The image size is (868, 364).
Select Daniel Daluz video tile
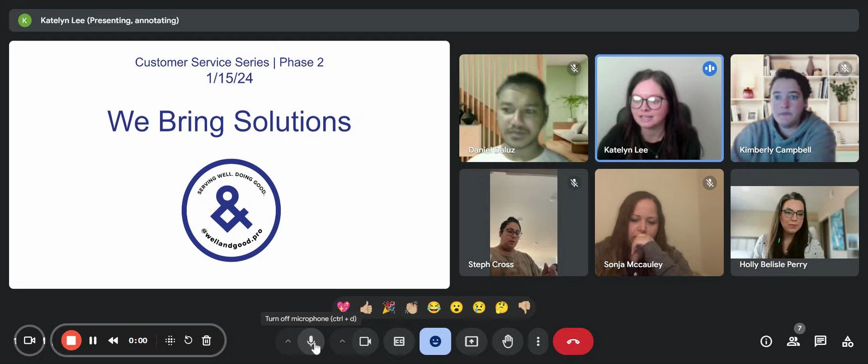point(524,108)
